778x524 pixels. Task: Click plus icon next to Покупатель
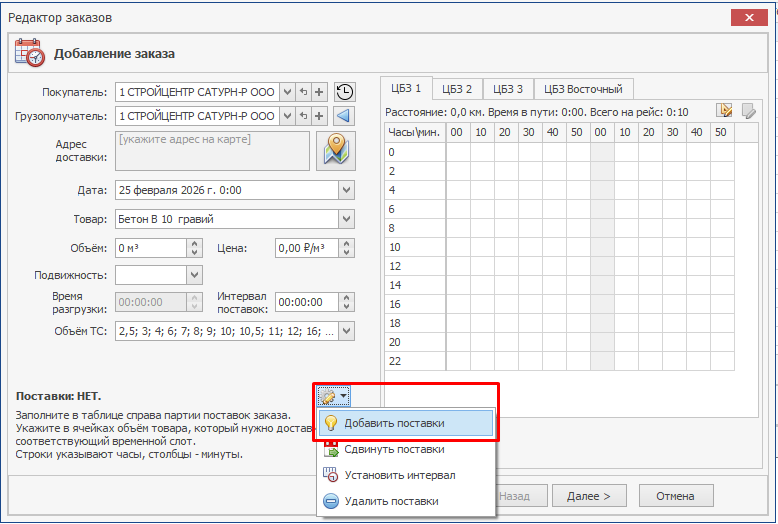(320, 92)
